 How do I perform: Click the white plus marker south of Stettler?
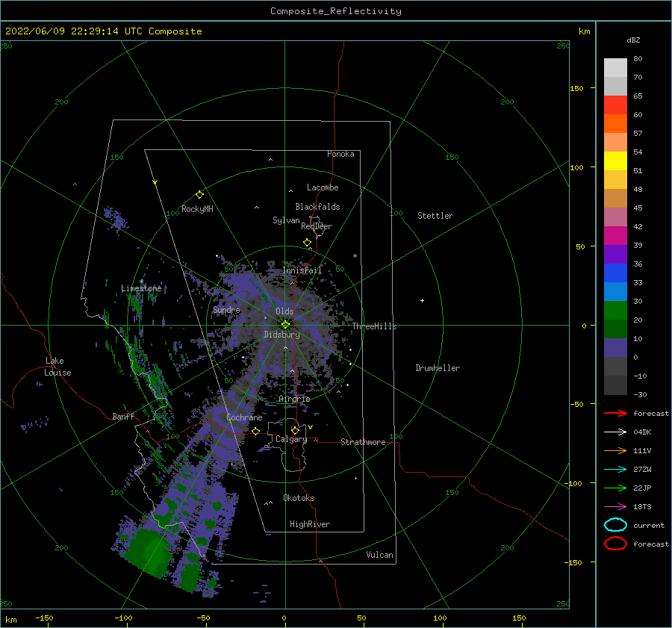[x=422, y=300]
